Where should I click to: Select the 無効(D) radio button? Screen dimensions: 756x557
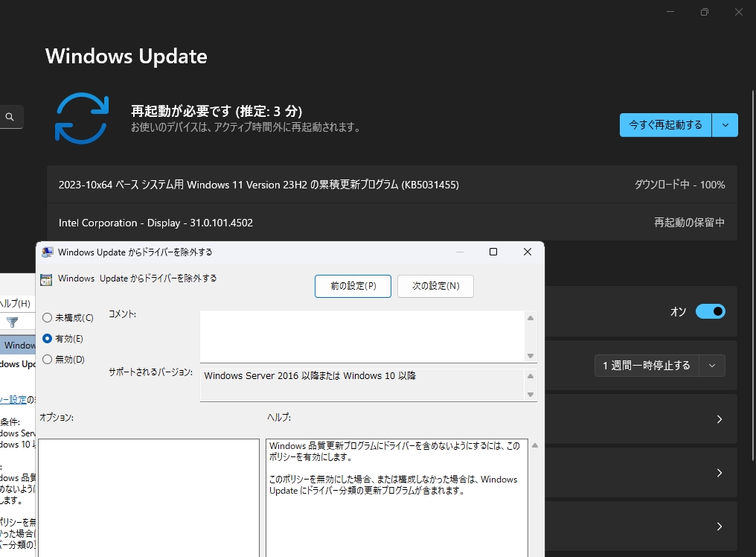(48, 359)
